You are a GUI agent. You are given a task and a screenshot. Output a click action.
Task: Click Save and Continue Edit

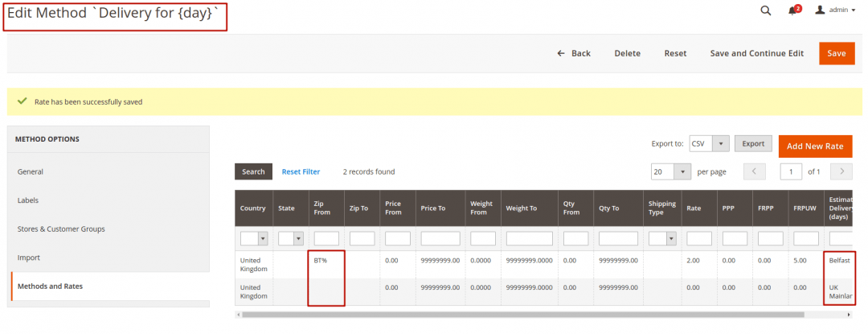point(756,53)
